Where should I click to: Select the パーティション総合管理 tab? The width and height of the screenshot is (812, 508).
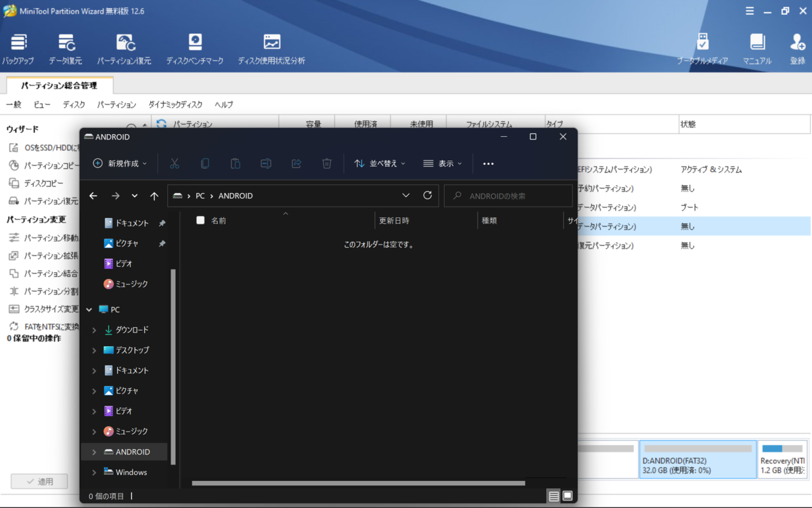(x=60, y=86)
